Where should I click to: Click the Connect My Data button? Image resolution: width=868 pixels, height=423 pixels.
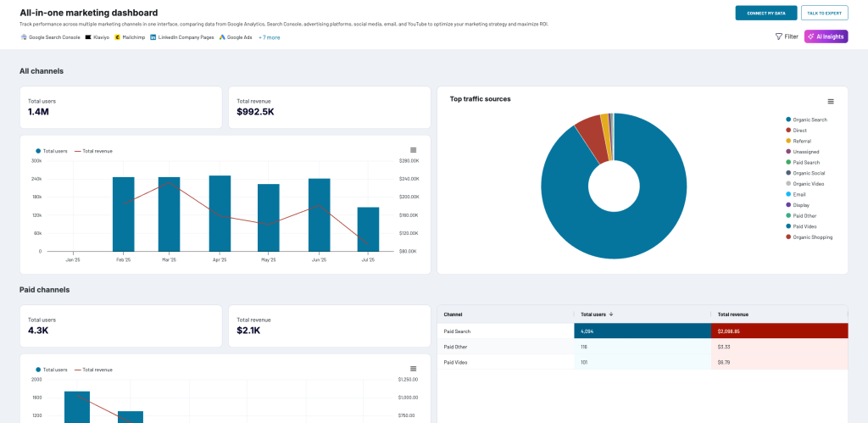click(765, 13)
